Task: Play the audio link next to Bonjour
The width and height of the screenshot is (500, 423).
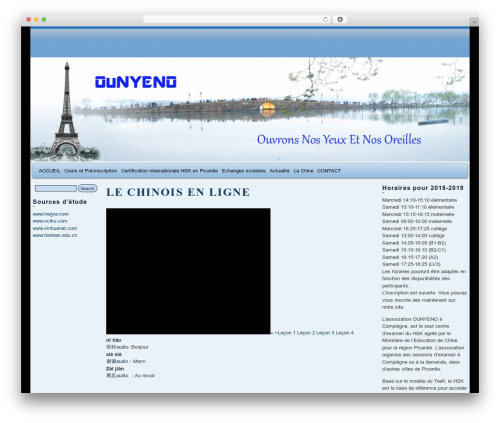Action: [122, 347]
